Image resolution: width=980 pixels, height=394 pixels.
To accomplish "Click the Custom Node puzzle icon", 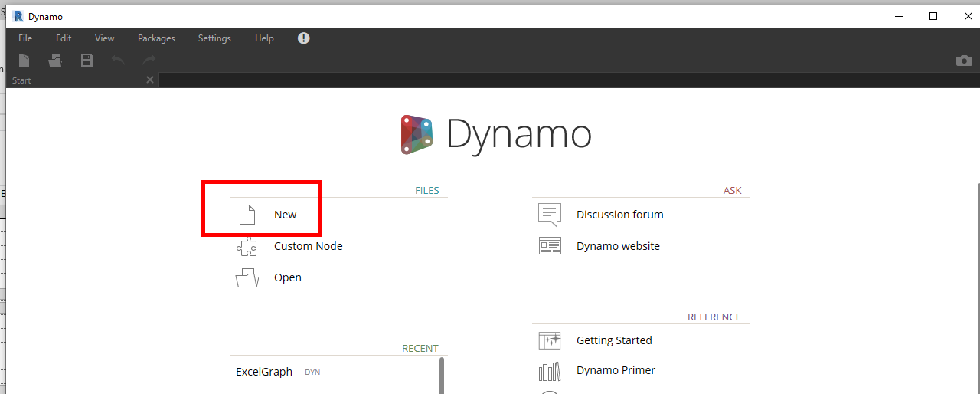I will (247, 247).
